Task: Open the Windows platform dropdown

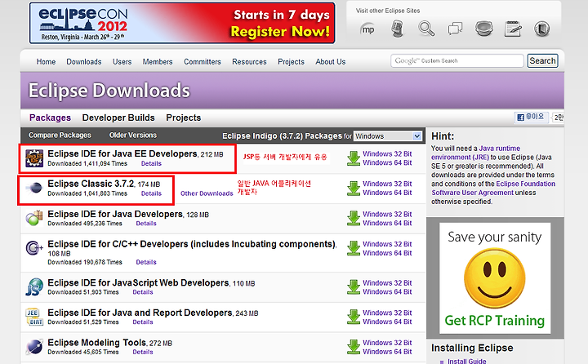Action: point(388,136)
